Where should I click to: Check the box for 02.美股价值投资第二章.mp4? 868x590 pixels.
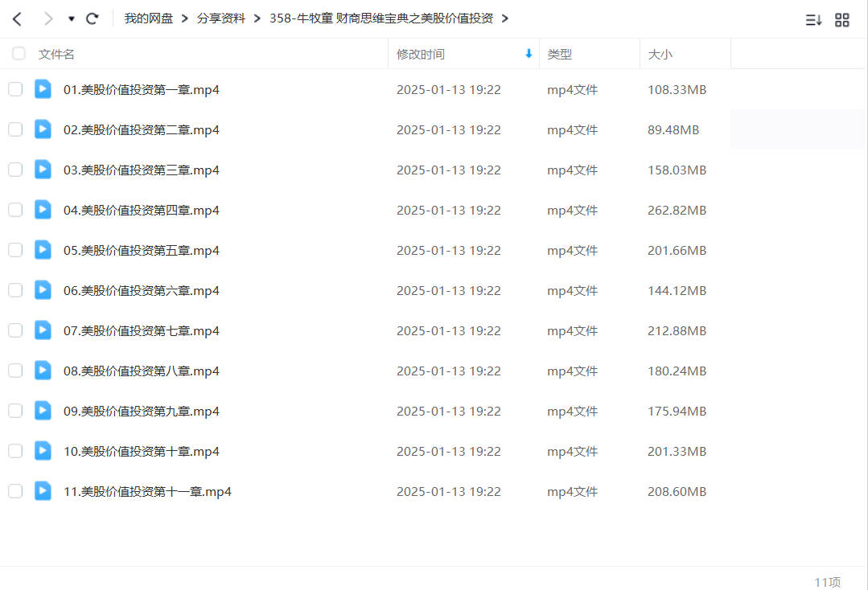tap(15, 129)
